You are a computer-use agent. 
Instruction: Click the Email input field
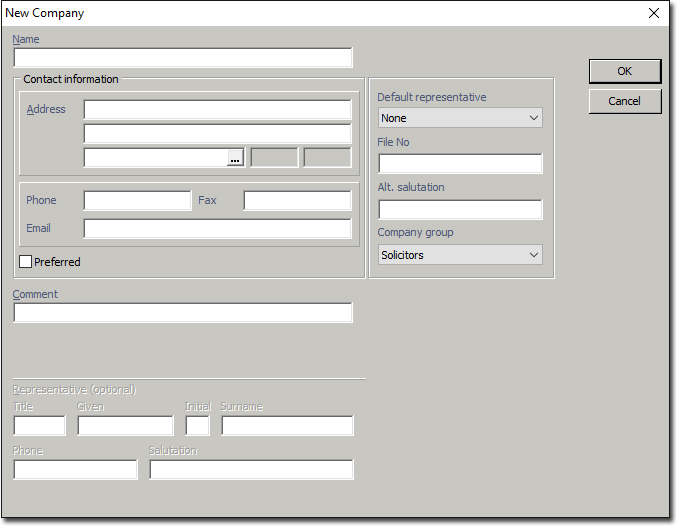click(x=217, y=229)
